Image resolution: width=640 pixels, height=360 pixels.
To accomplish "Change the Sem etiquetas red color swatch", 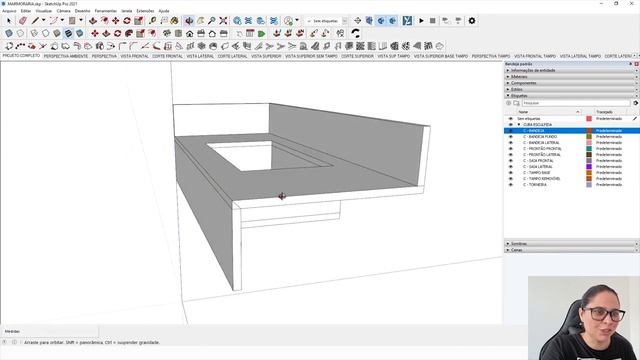I will click(x=589, y=118).
